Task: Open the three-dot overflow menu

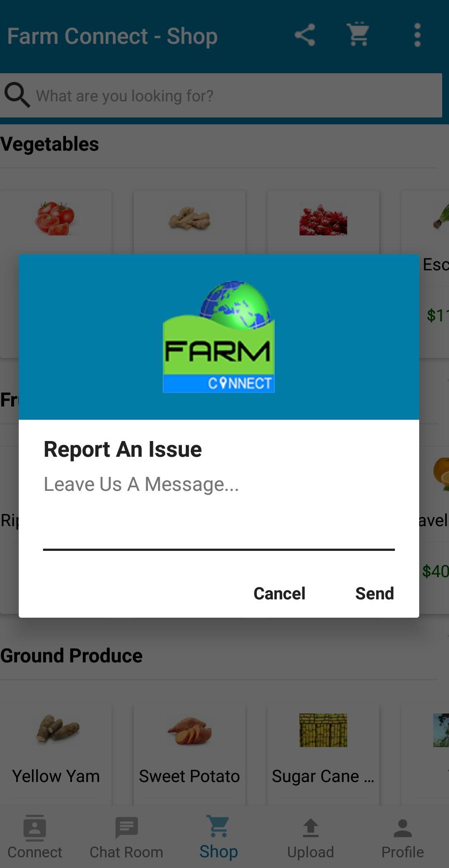Action: [x=417, y=35]
